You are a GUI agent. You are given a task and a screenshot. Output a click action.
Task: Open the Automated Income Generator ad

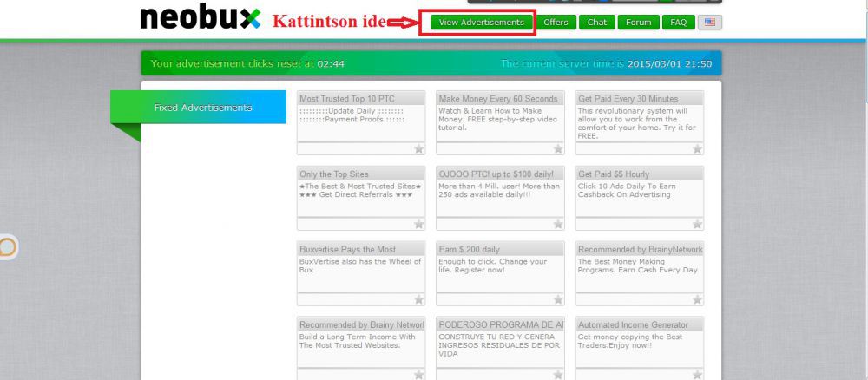coord(639,325)
